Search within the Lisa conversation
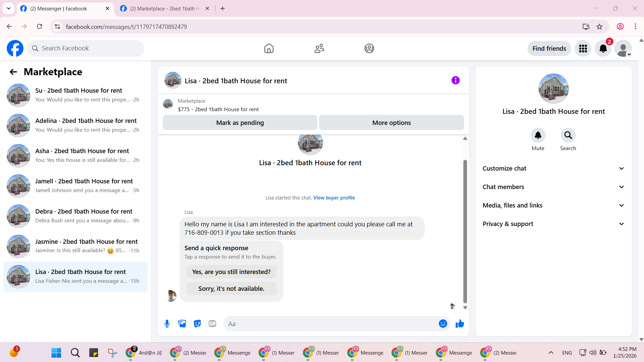Image resolution: width=644 pixels, height=362 pixels. (568, 135)
